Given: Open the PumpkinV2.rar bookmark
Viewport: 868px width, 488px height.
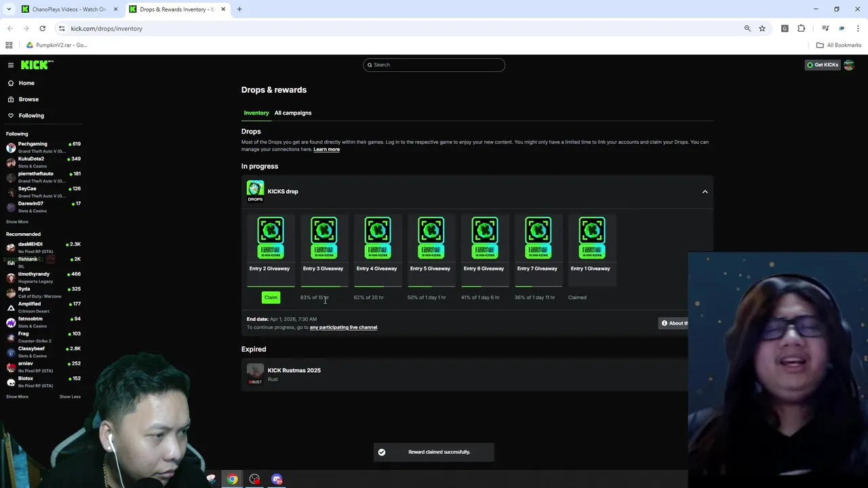Looking at the screenshot, I should click(57, 45).
